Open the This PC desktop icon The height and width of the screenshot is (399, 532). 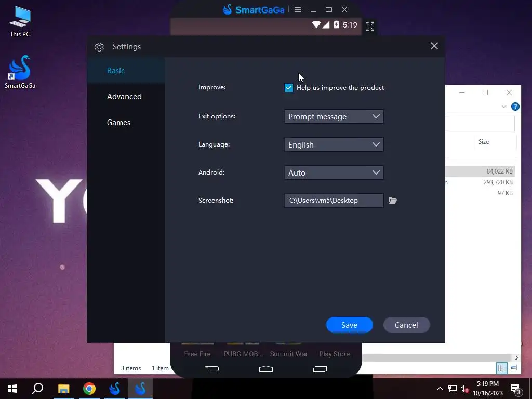[20, 22]
